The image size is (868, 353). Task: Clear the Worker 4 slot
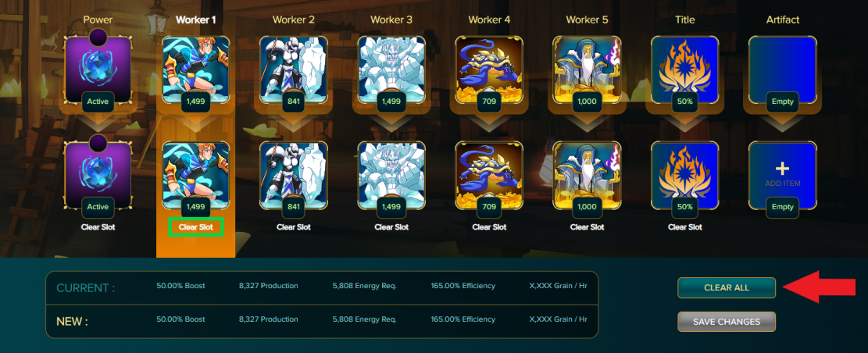tap(489, 226)
